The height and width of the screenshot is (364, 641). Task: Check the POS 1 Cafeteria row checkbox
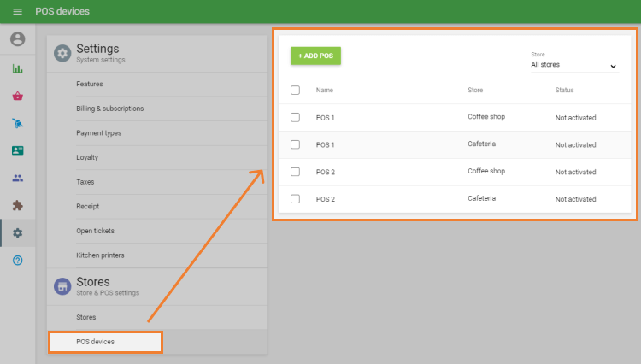coord(295,144)
